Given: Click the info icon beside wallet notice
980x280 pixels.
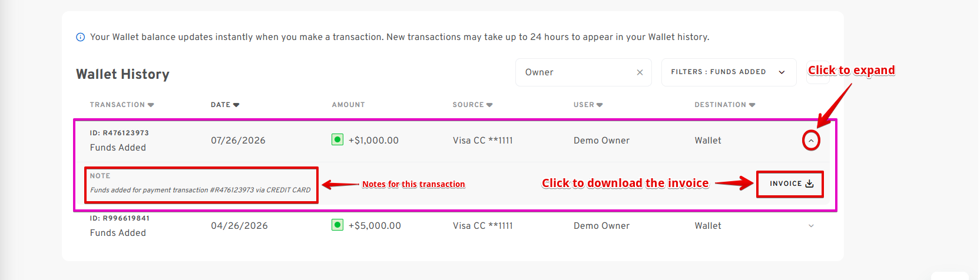Looking at the screenshot, I should pos(81,37).
